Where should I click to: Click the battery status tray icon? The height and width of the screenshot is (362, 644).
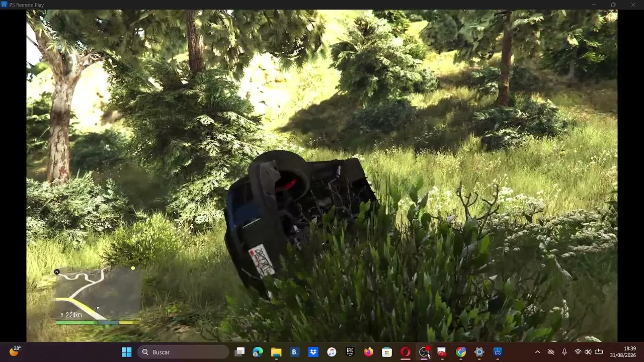tap(599, 352)
